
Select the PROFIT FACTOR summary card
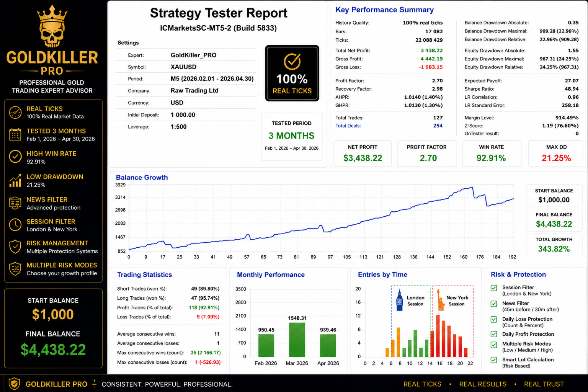click(427, 154)
